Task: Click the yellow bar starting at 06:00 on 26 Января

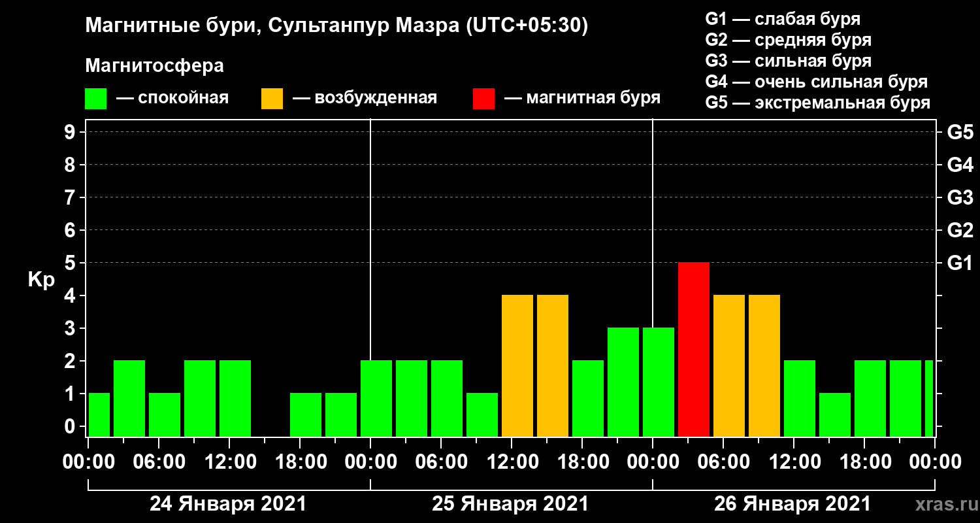Action: click(729, 366)
